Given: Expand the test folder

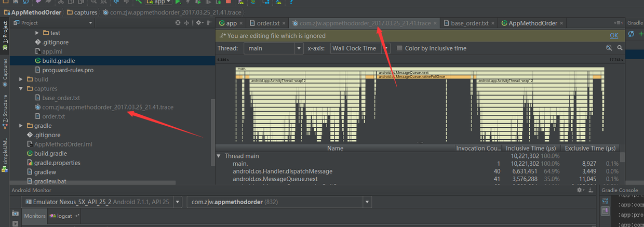Looking at the screenshot, I should (x=37, y=33).
